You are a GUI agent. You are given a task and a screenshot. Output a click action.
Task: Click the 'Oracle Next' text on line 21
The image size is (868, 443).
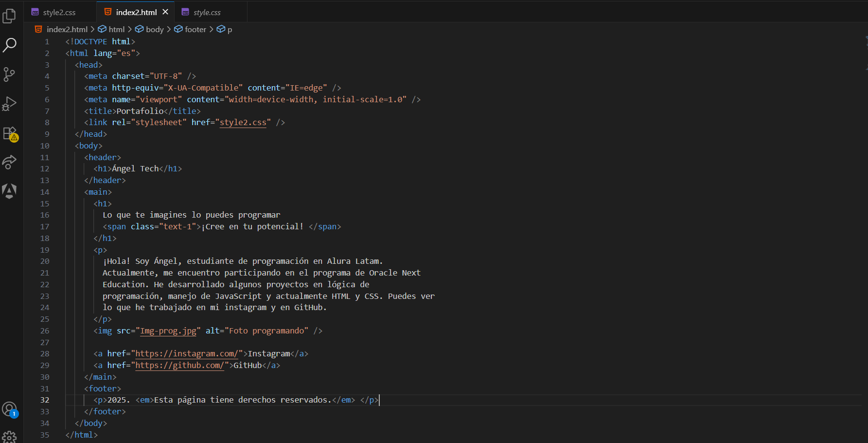tap(395, 273)
